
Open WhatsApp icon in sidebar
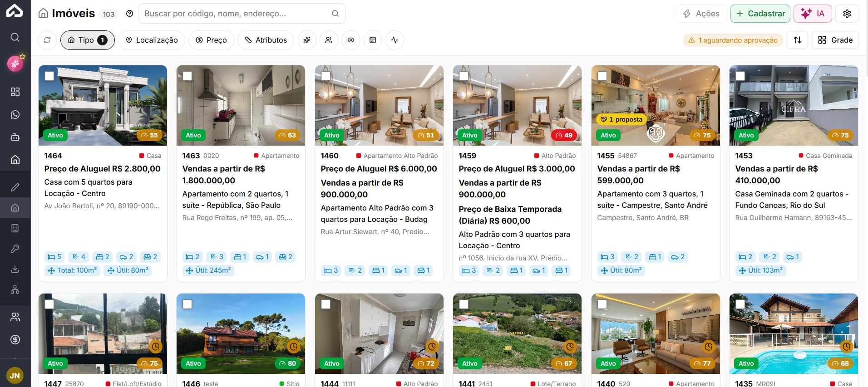(x=15, y=115)
